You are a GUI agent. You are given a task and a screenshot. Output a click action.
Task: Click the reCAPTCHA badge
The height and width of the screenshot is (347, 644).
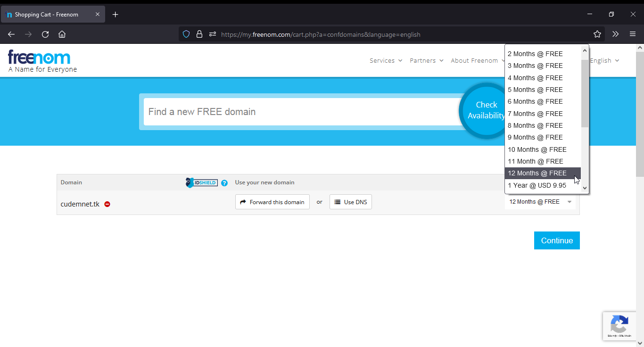click(x=619, y=326)
